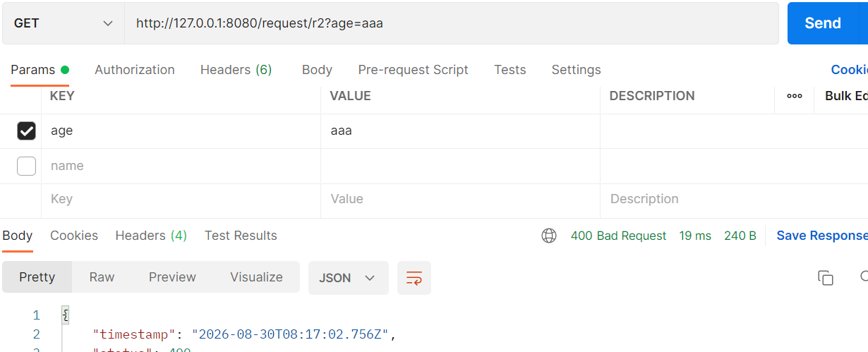Click the search icon in response
This screenshot has width=868, height=352.
[864, 277]
